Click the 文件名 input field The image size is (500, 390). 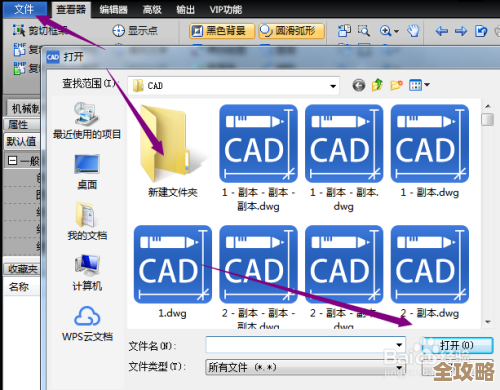(x=305, y=345)
